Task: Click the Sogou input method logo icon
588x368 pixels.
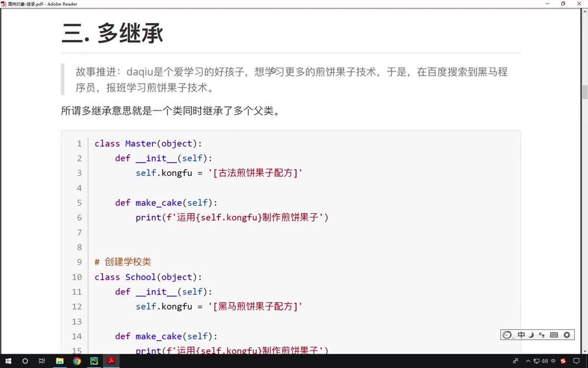Action: 507,335
